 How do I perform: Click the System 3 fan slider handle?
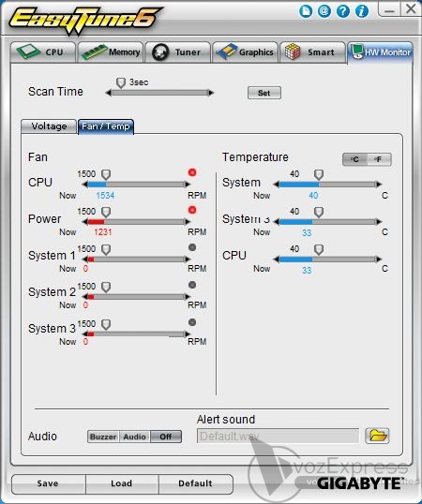pos(106,324)
